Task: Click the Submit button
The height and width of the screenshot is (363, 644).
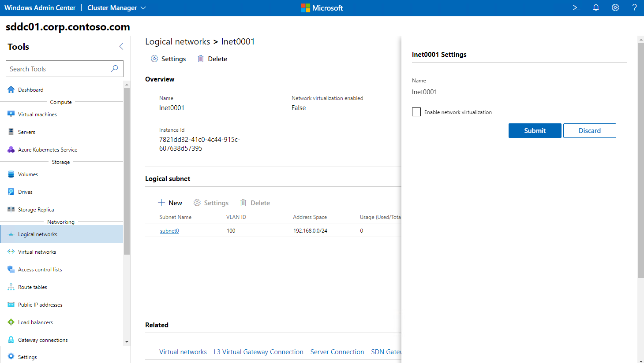Action: 535,130
